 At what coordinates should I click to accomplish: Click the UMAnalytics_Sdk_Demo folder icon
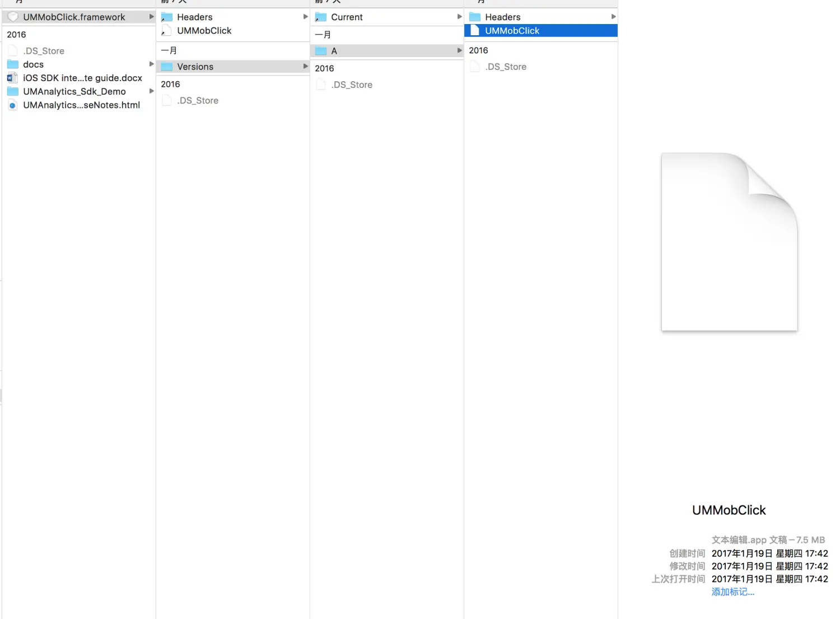point(13,91)
